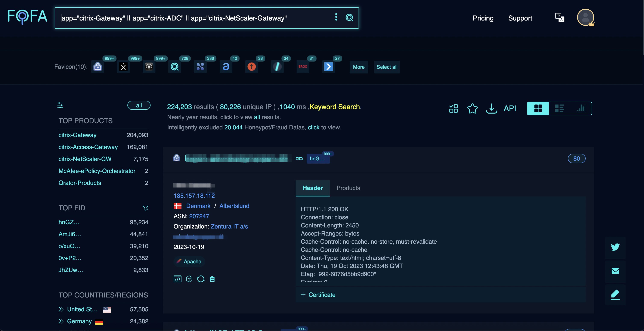Viewport: 644px width, 331px height.
Task: Filter by citrix-Access-Gateway product
Action: pos(88,147)
